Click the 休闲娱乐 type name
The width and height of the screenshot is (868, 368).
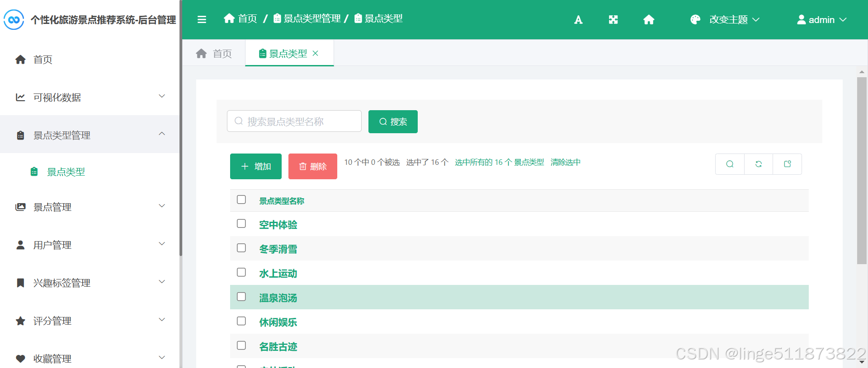[x=278, y=322]
